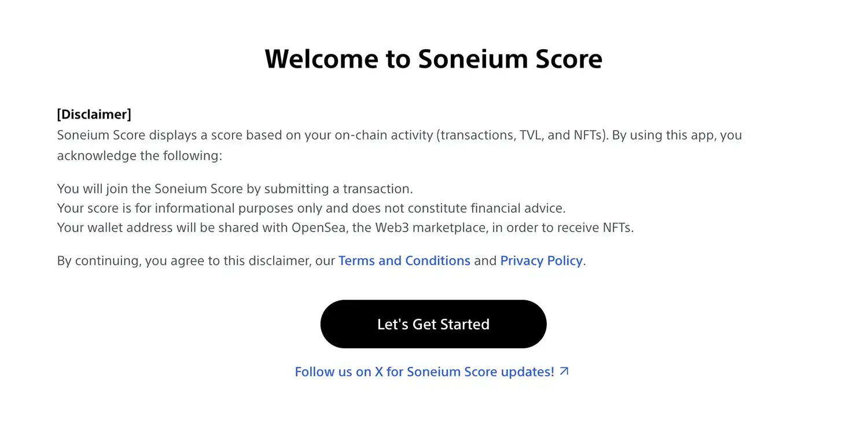Open the Terms and Conditions hyperlink

(x=404, y=260)
